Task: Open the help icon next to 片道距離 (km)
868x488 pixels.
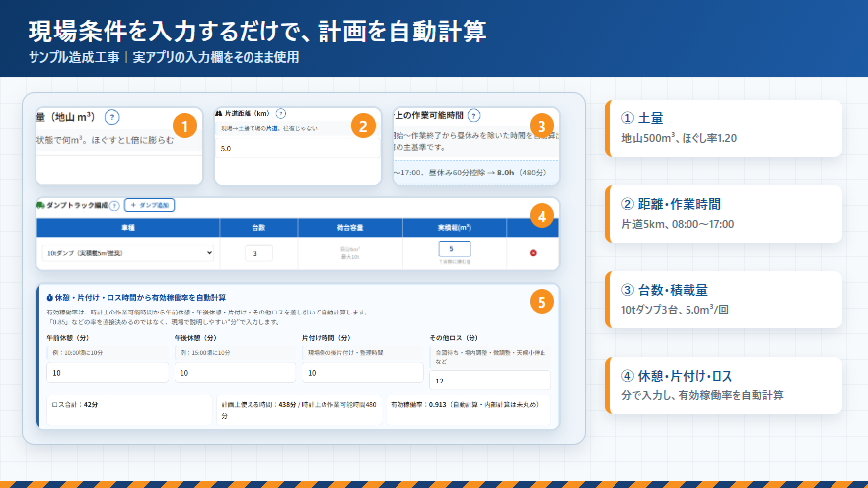Action: (x=281, y=114)
